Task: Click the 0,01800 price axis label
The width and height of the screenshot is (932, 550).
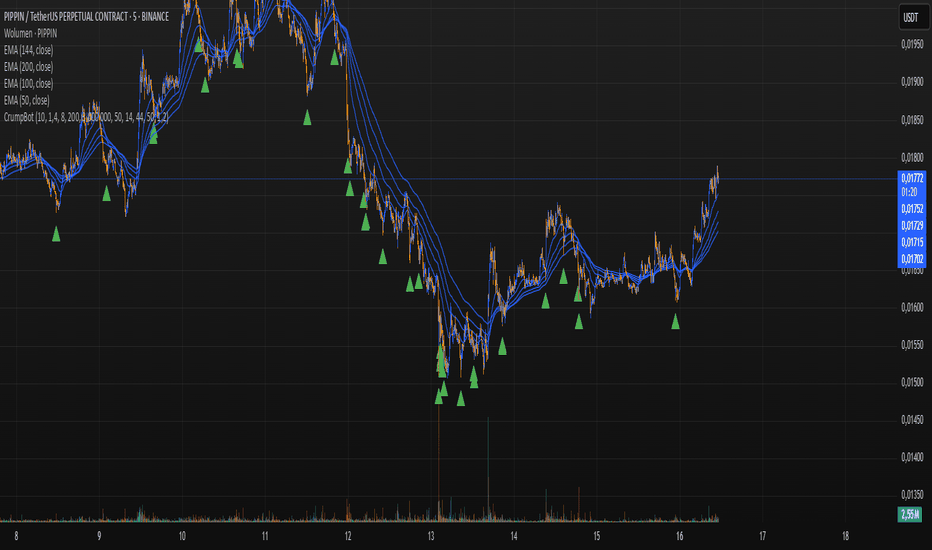Action: 912,158
